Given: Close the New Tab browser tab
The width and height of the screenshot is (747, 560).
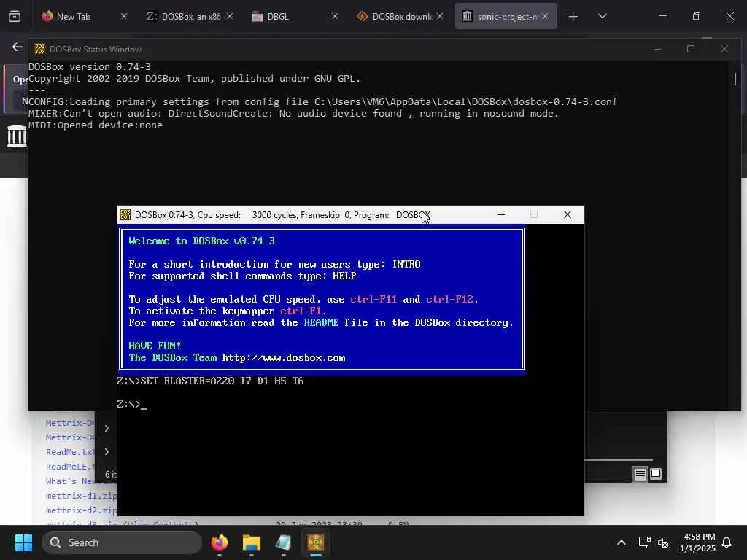Looking at the screenshot, I should [124, 16].
